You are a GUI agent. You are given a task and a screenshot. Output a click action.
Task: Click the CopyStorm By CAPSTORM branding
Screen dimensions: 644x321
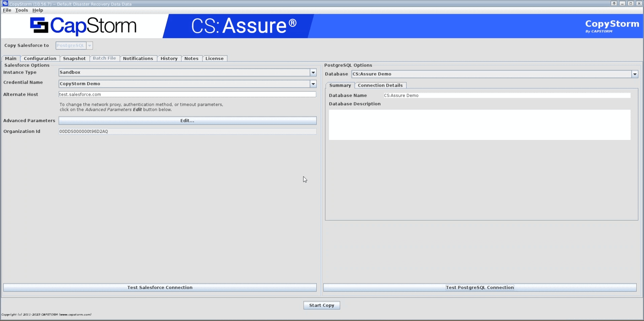click(612, 26)
